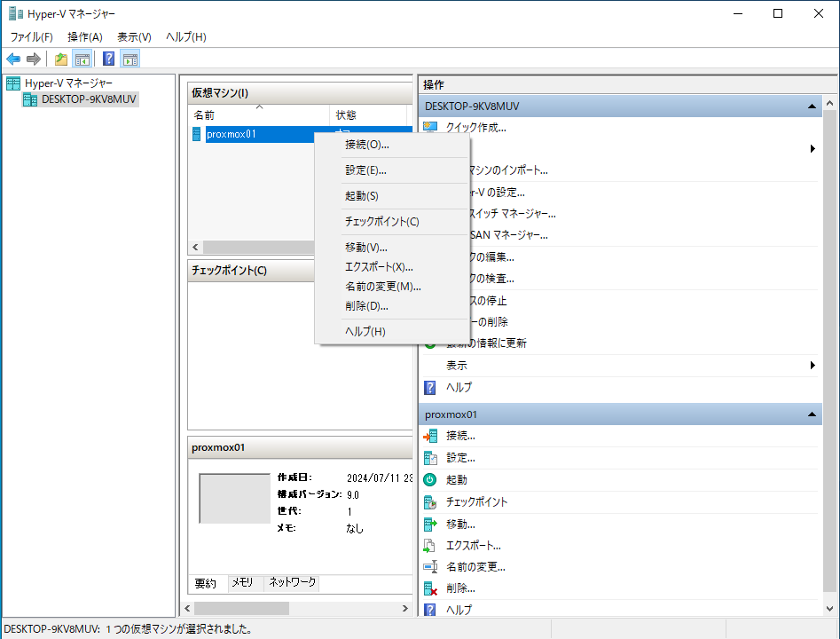Collapse the proxmox01 actions section

811,414
